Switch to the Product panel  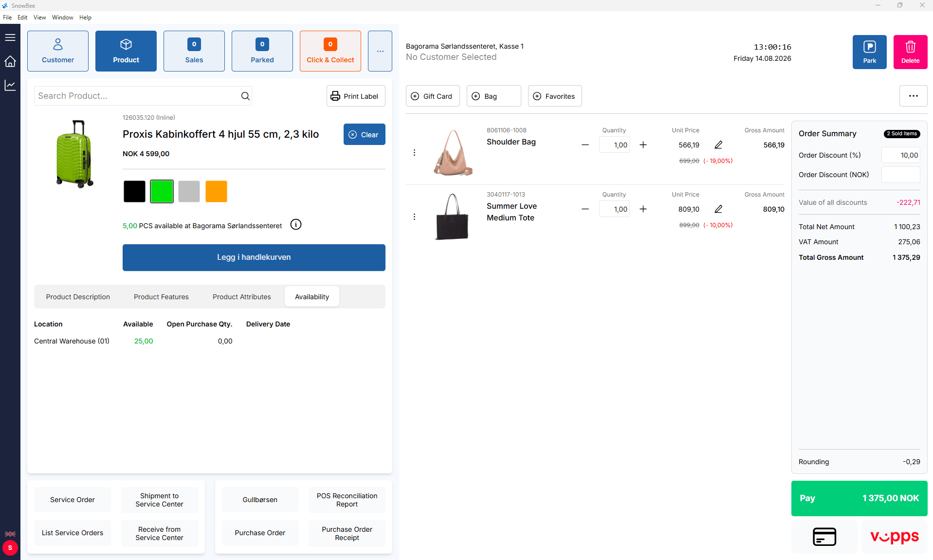tap(126, 51)
